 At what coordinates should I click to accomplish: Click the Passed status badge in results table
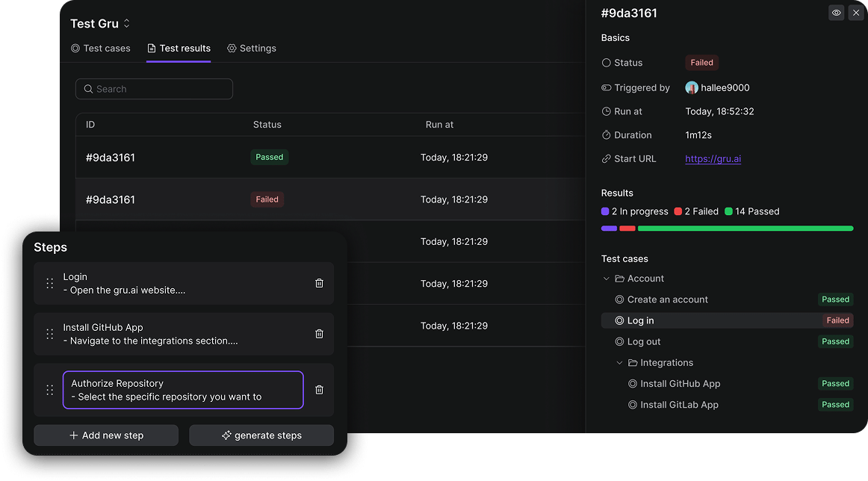270,157
